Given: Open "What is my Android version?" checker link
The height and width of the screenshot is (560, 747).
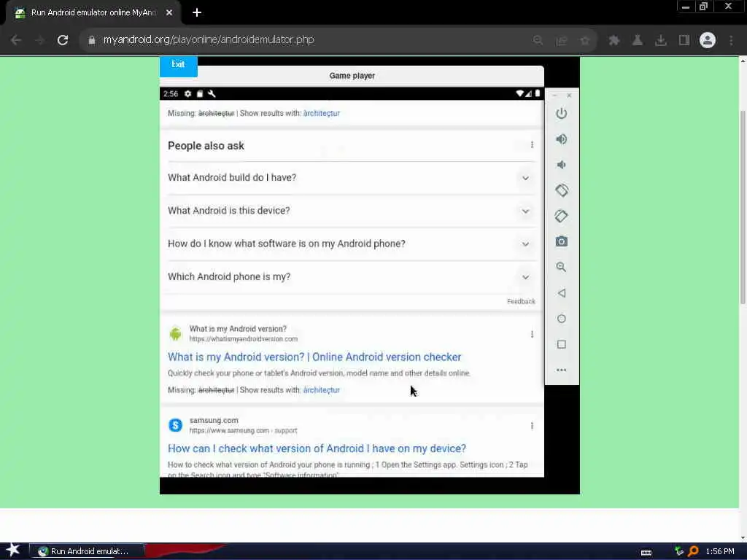Looking at the screenshot, I should [314, 357].
